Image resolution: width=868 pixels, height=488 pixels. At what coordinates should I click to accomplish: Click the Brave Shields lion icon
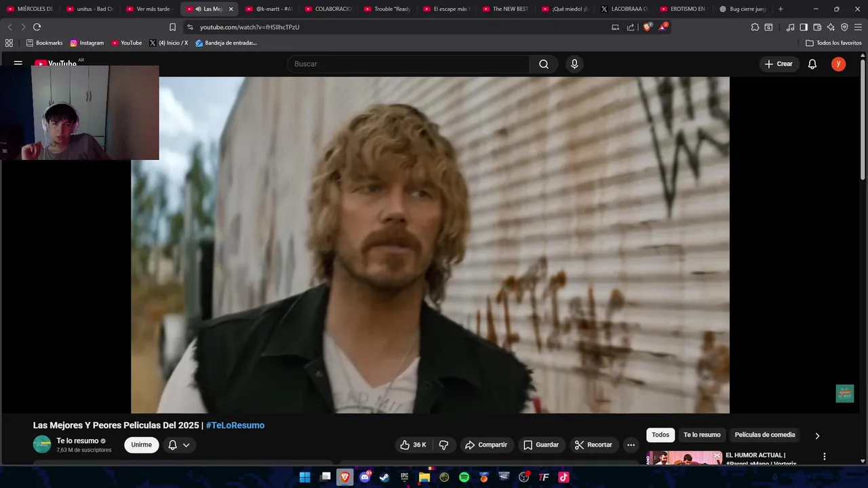(647, 27)
